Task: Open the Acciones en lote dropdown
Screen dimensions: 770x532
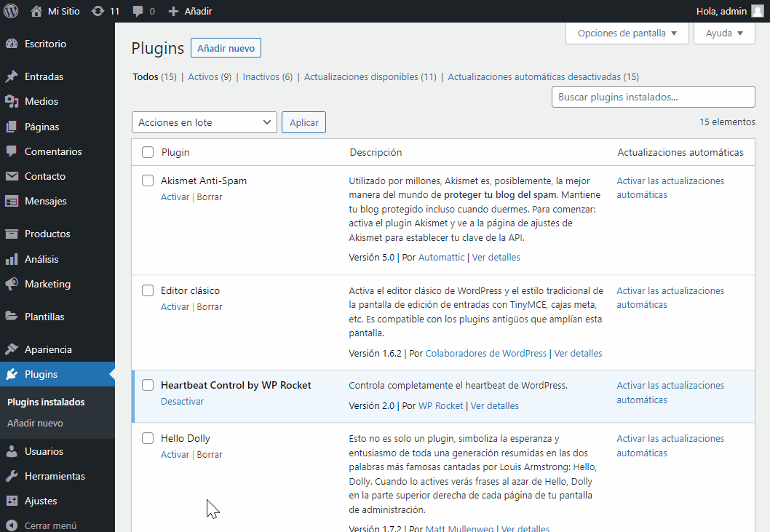Action: (205, 122)
